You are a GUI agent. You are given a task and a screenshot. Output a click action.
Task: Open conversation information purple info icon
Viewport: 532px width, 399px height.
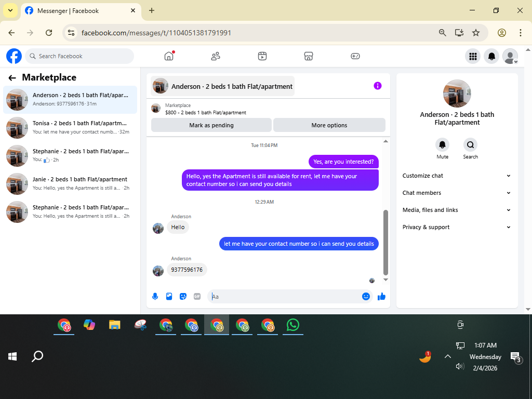click(377, 86)
